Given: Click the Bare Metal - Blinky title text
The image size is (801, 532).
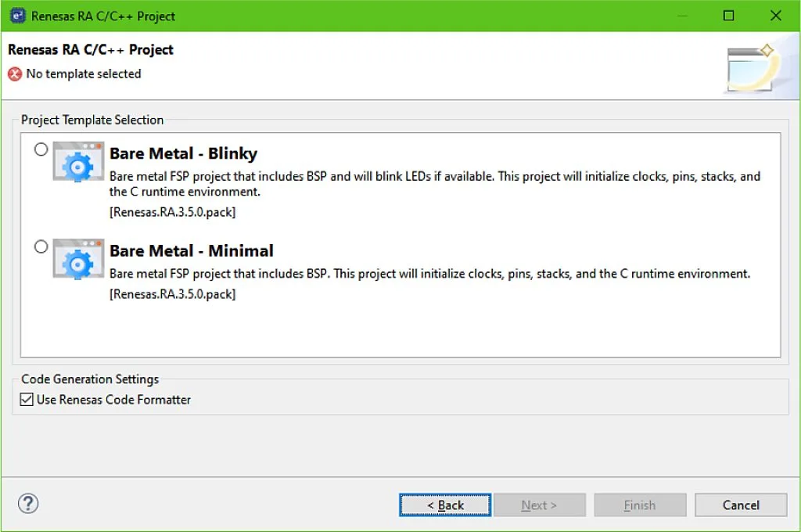Looking at the screenshot, I should [x=183, y=153].
